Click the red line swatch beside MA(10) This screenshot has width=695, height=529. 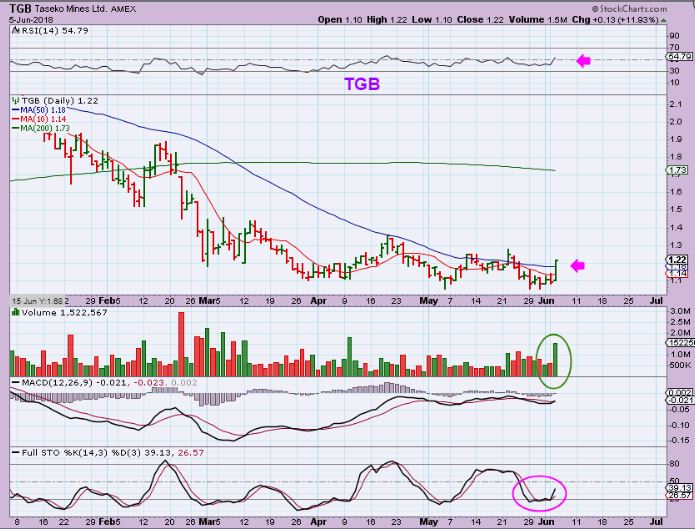16,119
